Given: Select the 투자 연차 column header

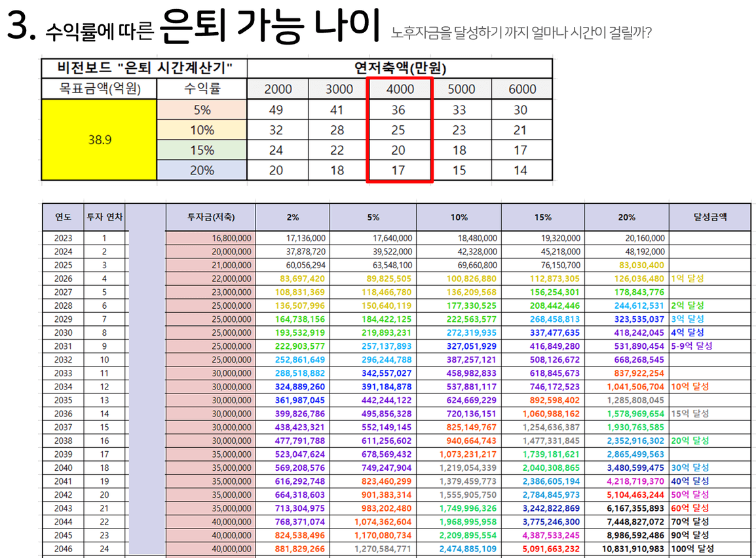Looking at the screenshot, I should [x=104, y=217].
